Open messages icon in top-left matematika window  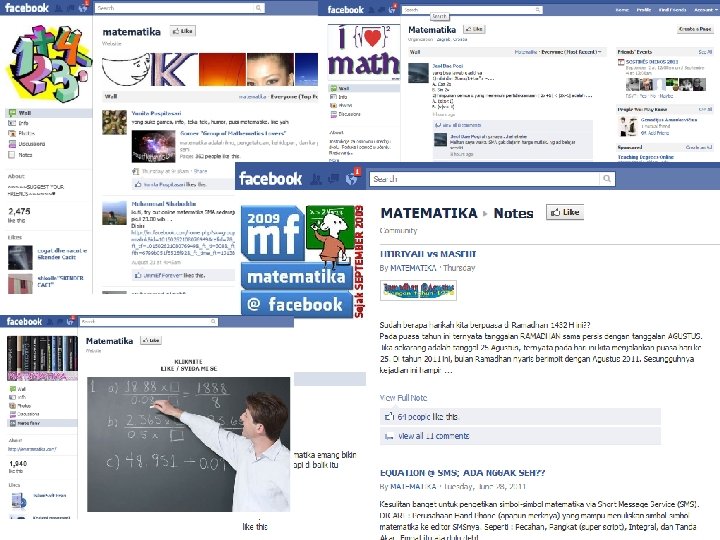tap(70, 8)
